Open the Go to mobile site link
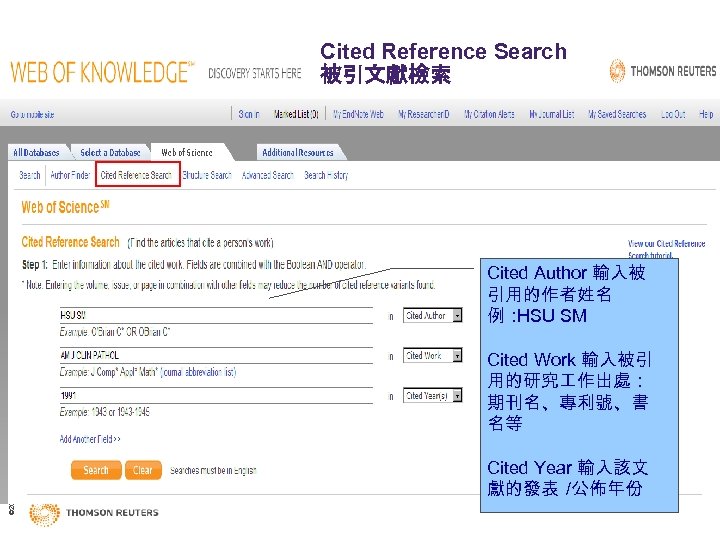The width and height of the screenshot is (720, 540). pyautogui.click(x=32, y=114)
